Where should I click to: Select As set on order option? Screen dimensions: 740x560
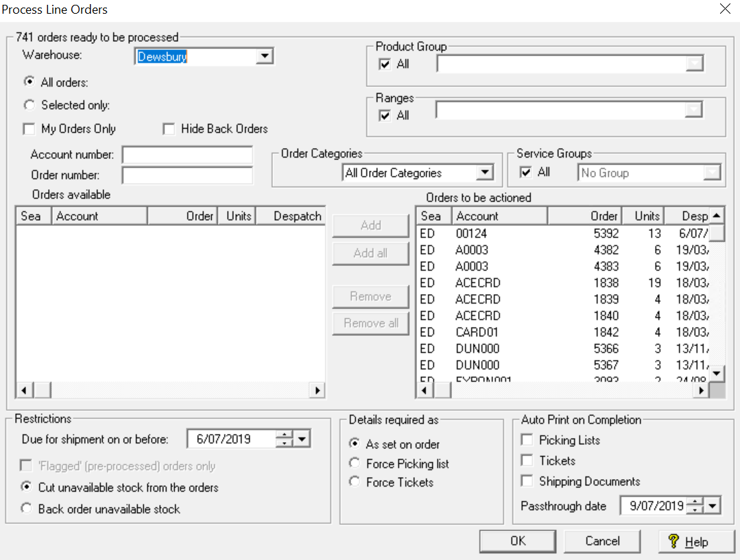[x=355, y=443]
